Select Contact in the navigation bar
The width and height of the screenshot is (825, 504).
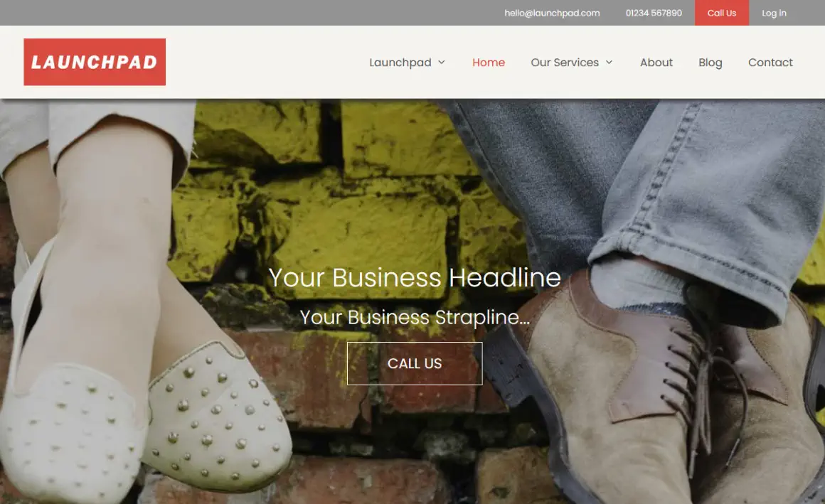click(770, 63)
